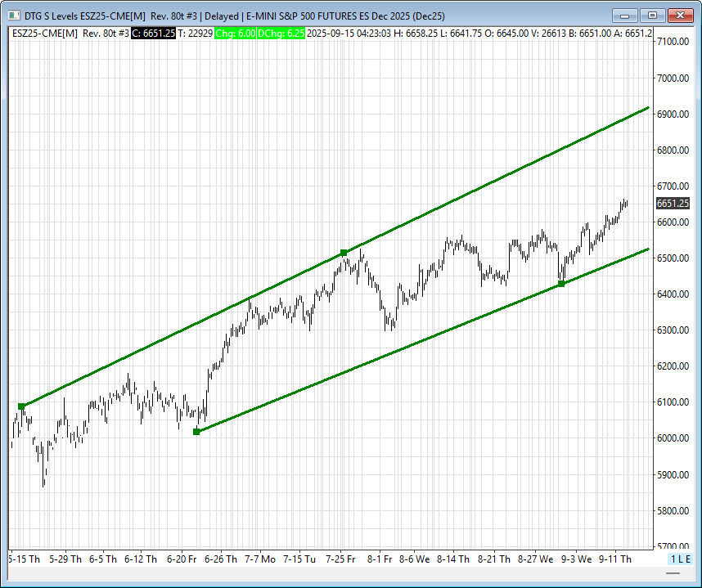Close the ESZ25 chart window
Viewport: 702px width, 588px height.
coord(680,16)
